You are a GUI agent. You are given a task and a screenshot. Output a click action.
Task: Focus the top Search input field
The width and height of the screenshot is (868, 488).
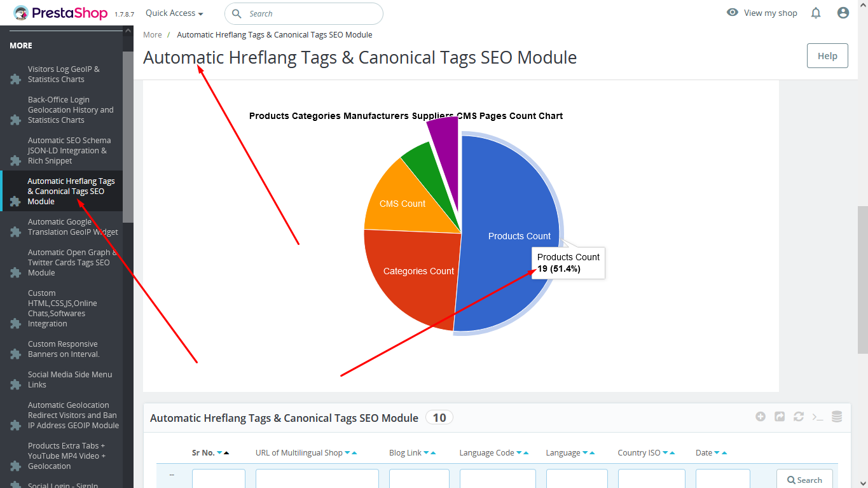pyautogui.click(x=312, y=13)
